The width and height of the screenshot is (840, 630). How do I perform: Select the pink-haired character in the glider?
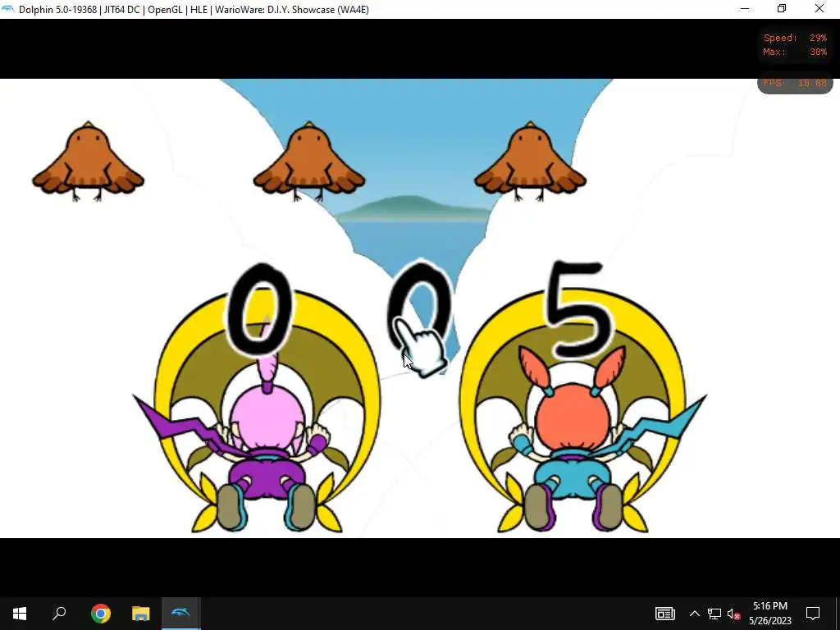point(267,423)
